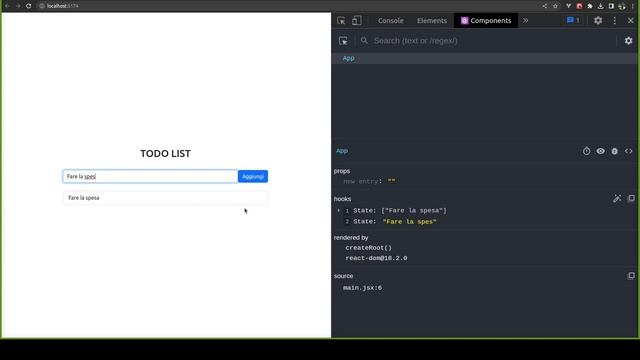Show more DevTools tabs chevron
Screen dimensions: 640x360
[525, 20]
